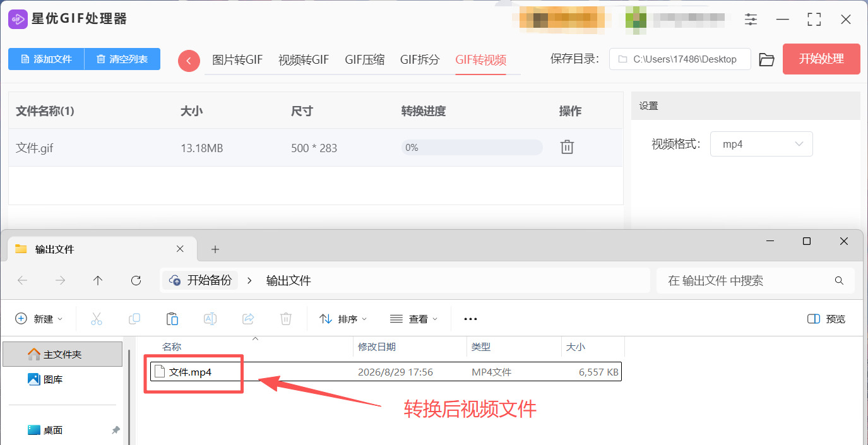Open the 视频格式 mp4 dropdown
Viewport: 868px width, 445px height.
click(x=761, y=144)
